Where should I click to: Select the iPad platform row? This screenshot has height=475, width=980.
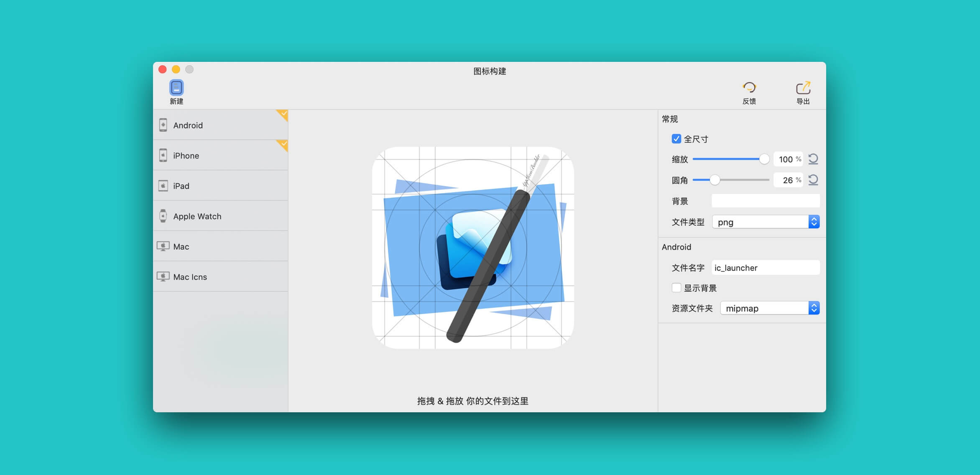[x=220, y=186]
